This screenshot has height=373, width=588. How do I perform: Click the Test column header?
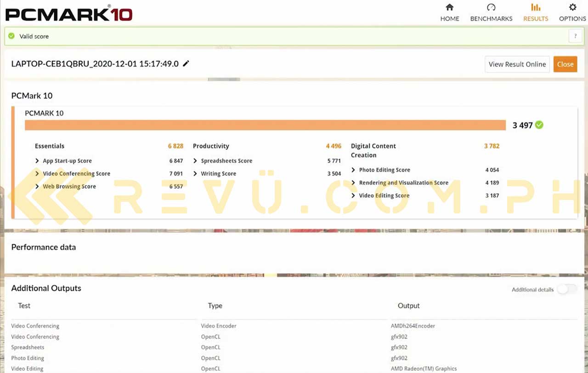24,306
